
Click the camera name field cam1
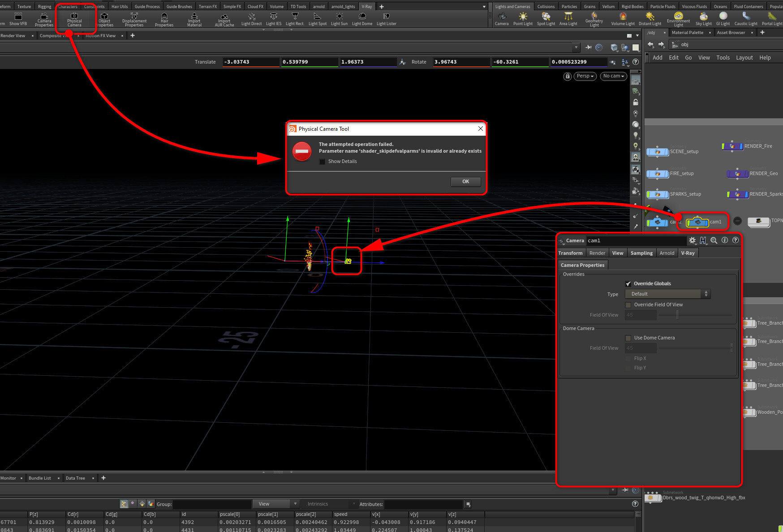[636, 241]
